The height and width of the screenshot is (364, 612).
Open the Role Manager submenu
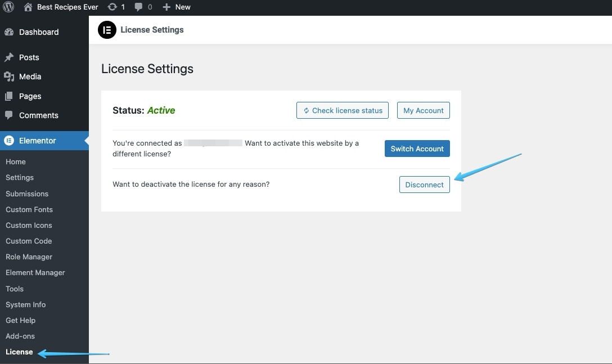pos(29,257)
